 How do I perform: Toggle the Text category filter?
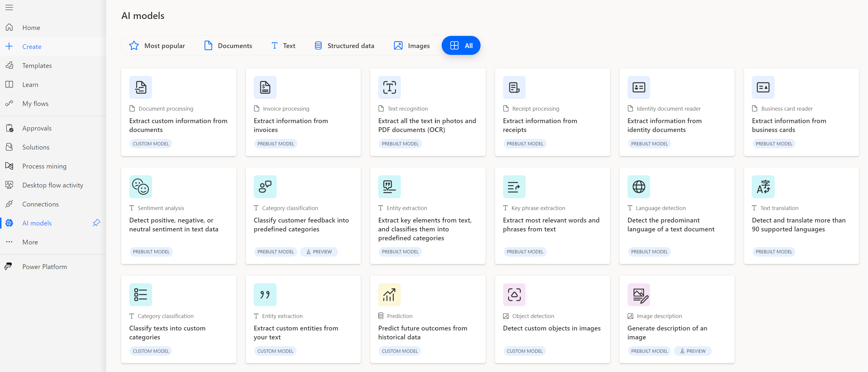point(288,45)
